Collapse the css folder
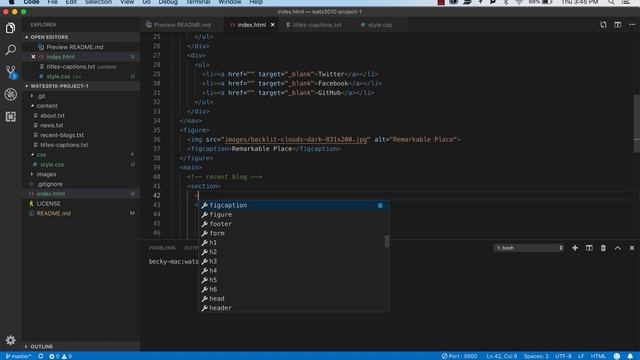The image size is (640, 360). coord(41,155)
